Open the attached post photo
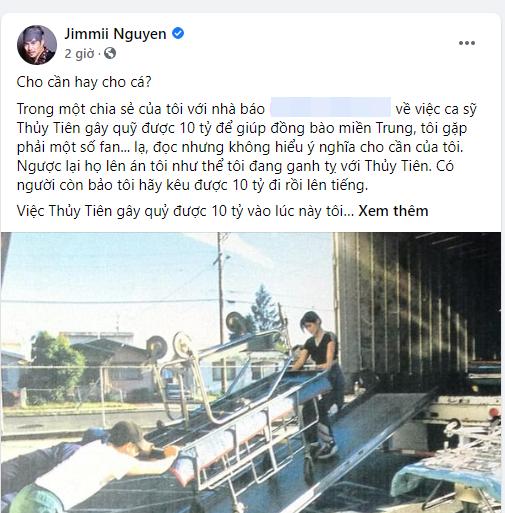505x513 pixels. [x=251, y=372]
